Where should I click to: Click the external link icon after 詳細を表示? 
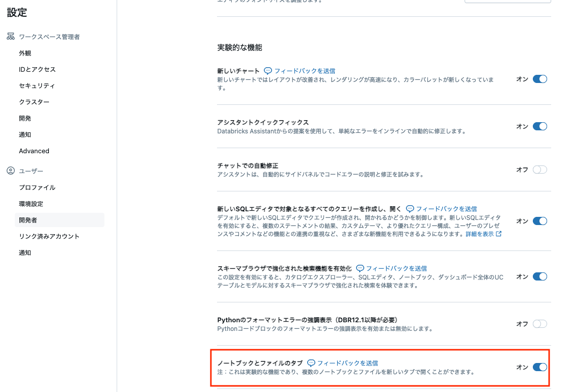point(499,234)
